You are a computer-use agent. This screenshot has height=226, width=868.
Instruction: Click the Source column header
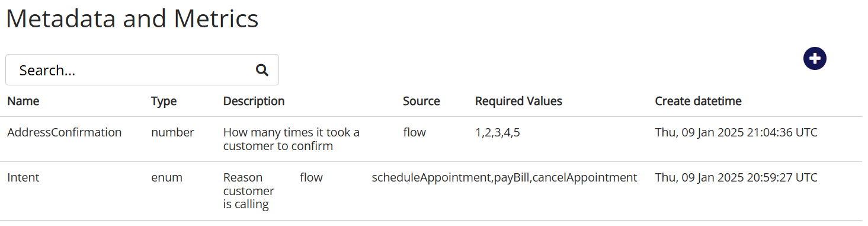click(x=421, y=101)
